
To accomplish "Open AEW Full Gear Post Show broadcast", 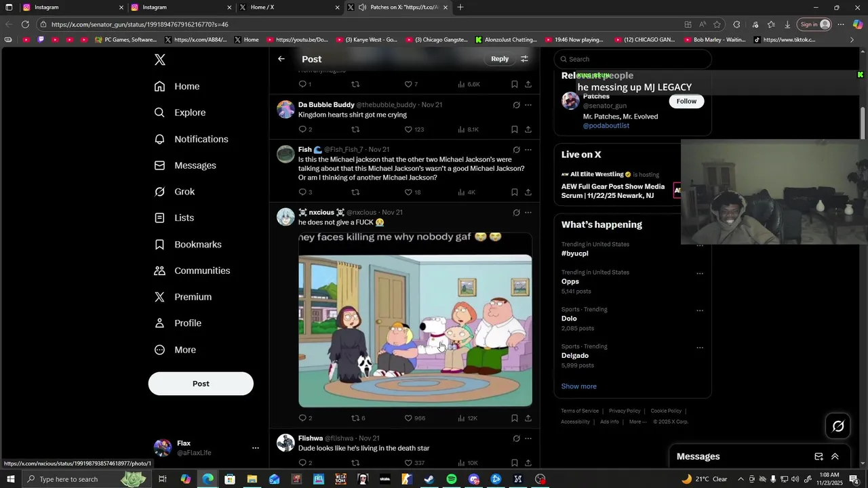I will 613,191.
